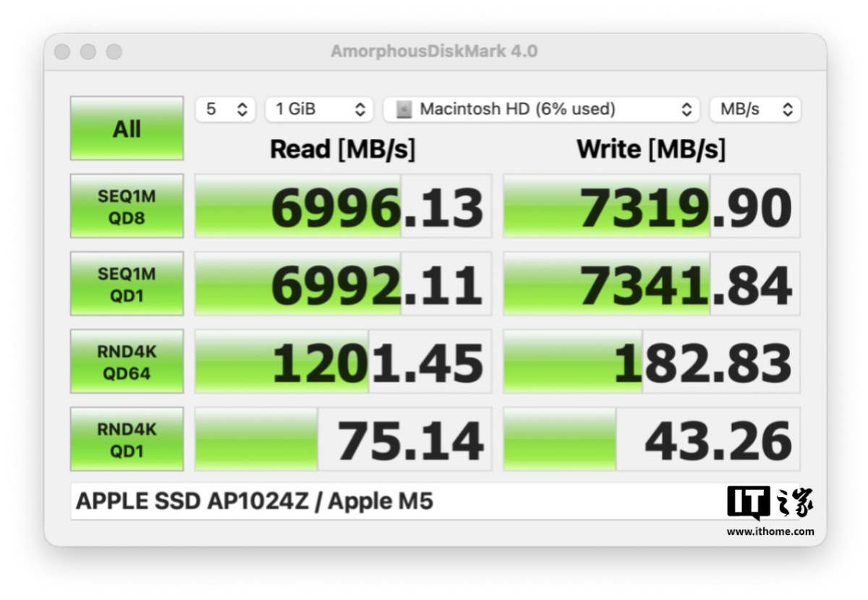The width and height of the screenshot is (868, 600).
Task: Run the RND4K QD64 test
Action: [x=127, y=362]
